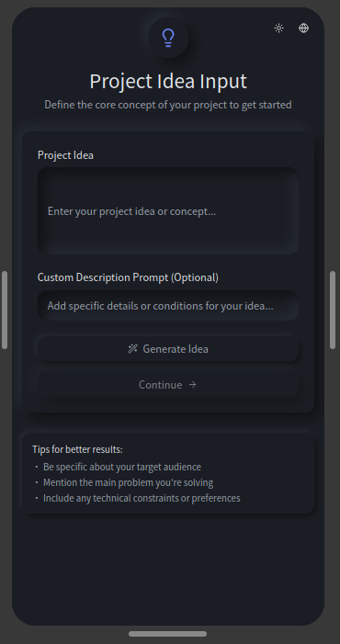
Task: Click the "Tips for better results" heading
Action: point(77,449)
